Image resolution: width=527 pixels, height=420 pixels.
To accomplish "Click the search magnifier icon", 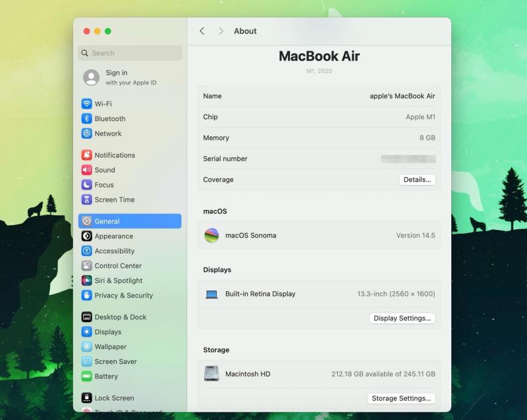I will coord(85,53).
